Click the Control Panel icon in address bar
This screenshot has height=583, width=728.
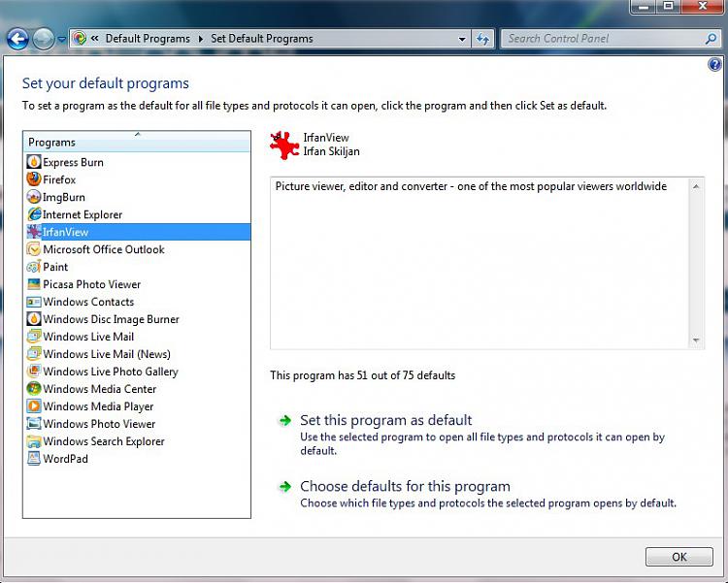point(80,38)
